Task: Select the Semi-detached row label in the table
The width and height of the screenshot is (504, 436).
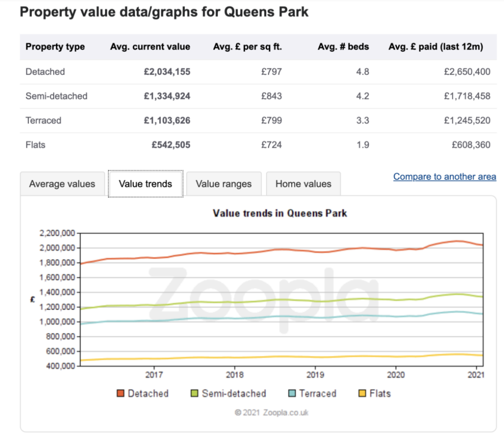Action: tap(56, 96)
